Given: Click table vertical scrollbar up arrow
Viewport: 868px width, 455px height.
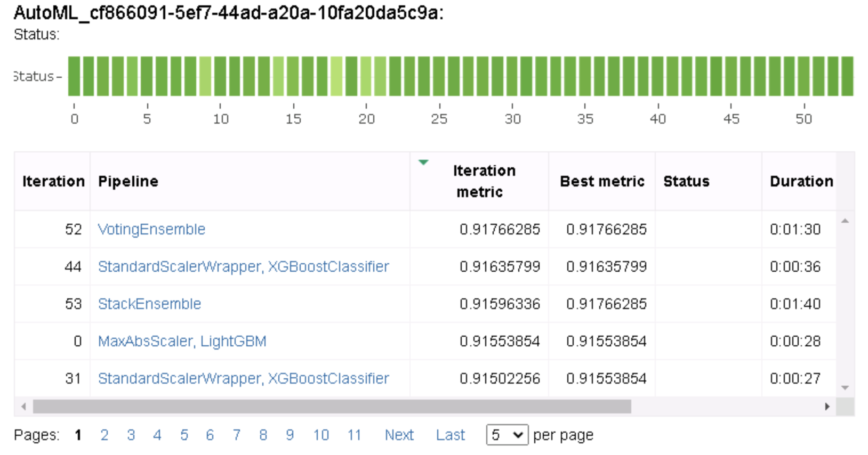Looking at the screenshot, I should (x=845, y=221).
